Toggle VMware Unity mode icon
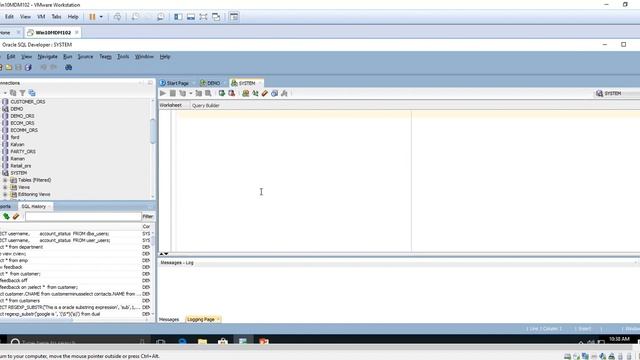Viewport: 640px width, 360px height. pyautogui.click(x=216, y=17)
